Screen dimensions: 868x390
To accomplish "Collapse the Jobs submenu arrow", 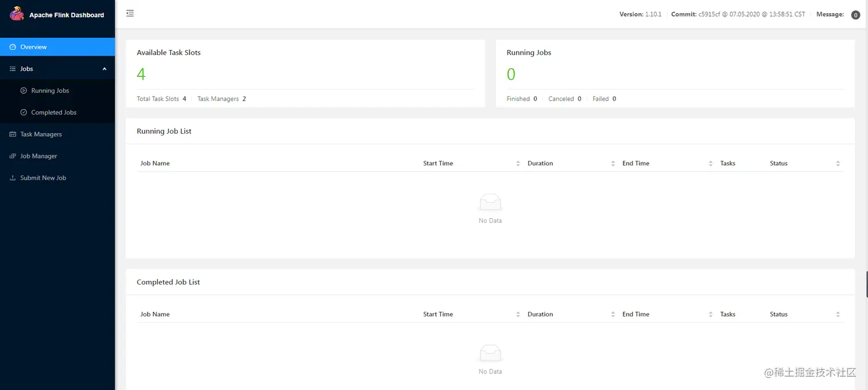I will (104, 69).
